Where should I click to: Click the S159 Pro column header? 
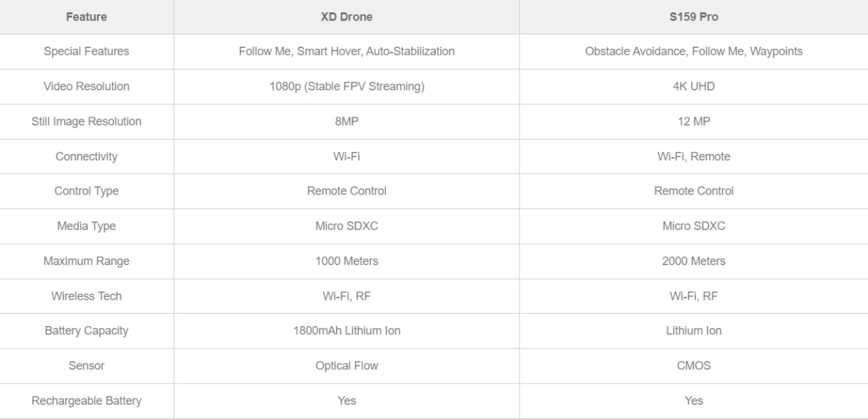[x=694, y=17]
